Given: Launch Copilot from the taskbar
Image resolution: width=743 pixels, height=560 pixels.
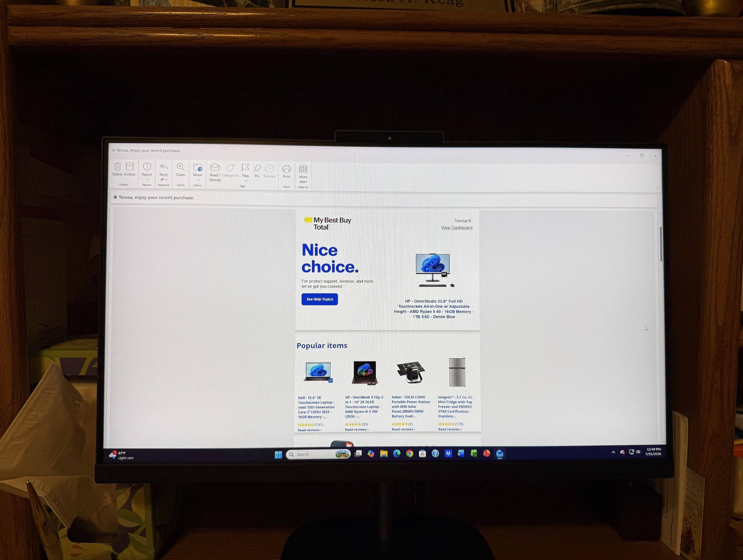Looking at the screenshot, I should point(371,454).
